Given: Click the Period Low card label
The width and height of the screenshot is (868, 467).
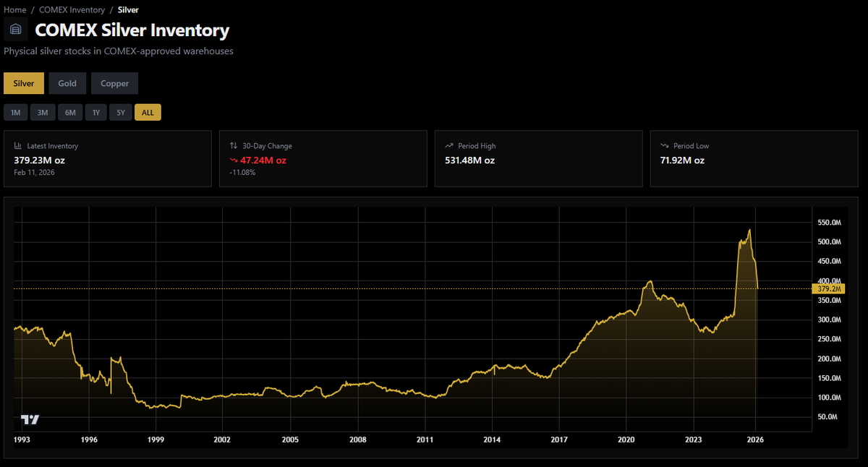Looking at the screenshot, I should coord(692,146).
